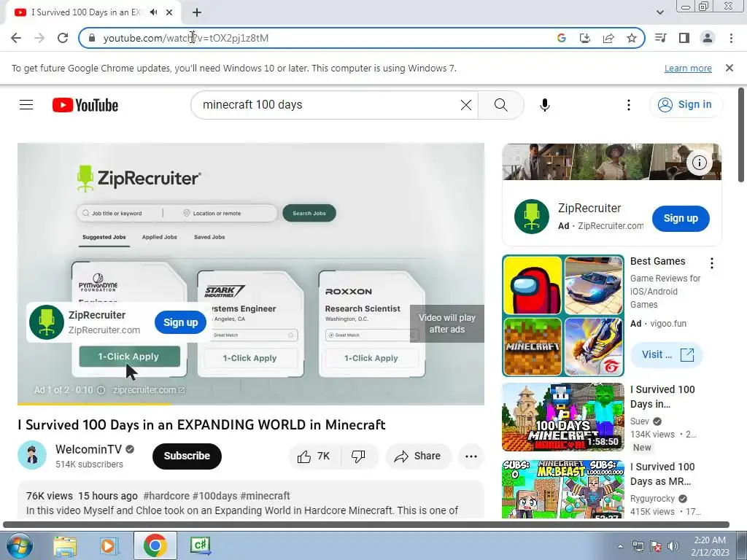This screenshot has width=747, height=560.
Task: Open ZipRecruiter green chair logo in sidebar
Action: [x=532, y=217]
